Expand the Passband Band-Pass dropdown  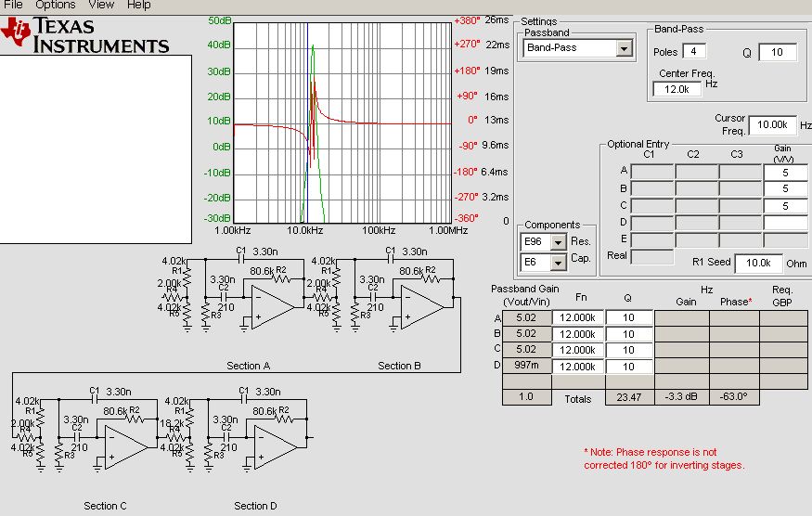click(624, 48)
